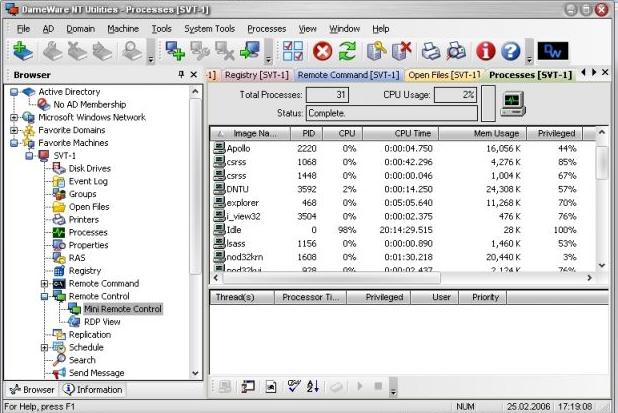Click the DW DameWare logo icon
The height and width of the screenshot is (413, 618).
click(553, 51)
